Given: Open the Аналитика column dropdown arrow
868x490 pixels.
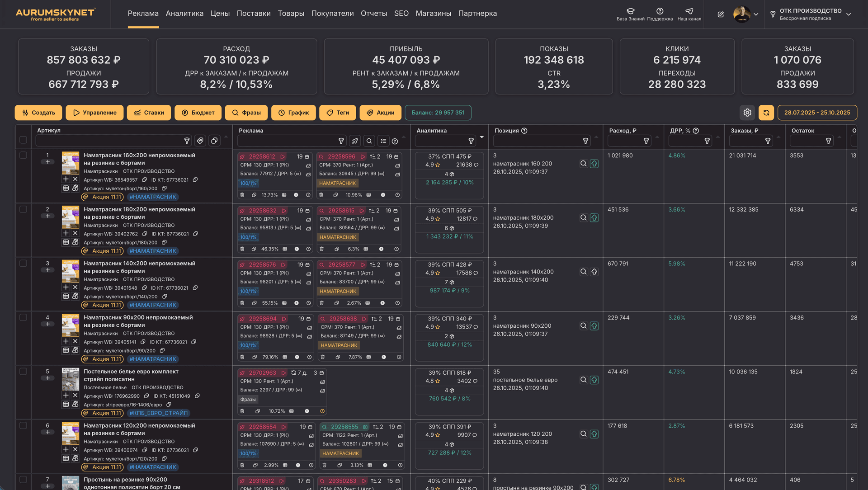Looking at the screenshot, I should [x=482, y=137].
